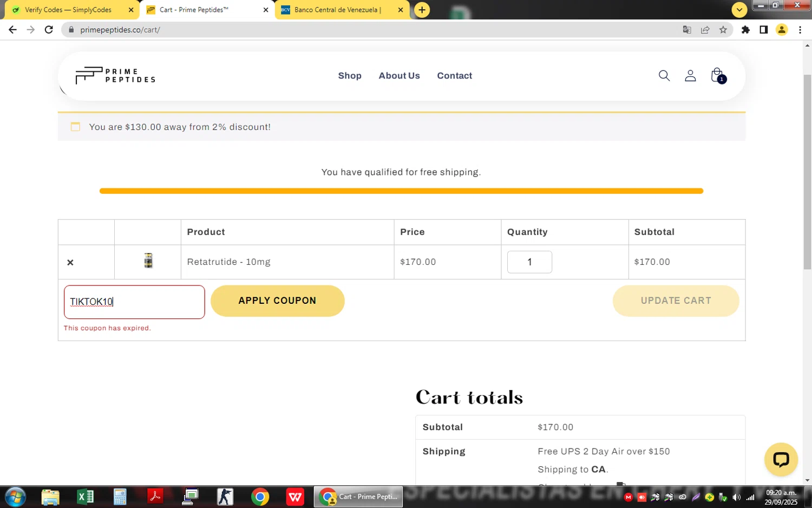Open File Explorer from the taskbar
The width and height of the screenshot is (812, 508).
[50, 497]
